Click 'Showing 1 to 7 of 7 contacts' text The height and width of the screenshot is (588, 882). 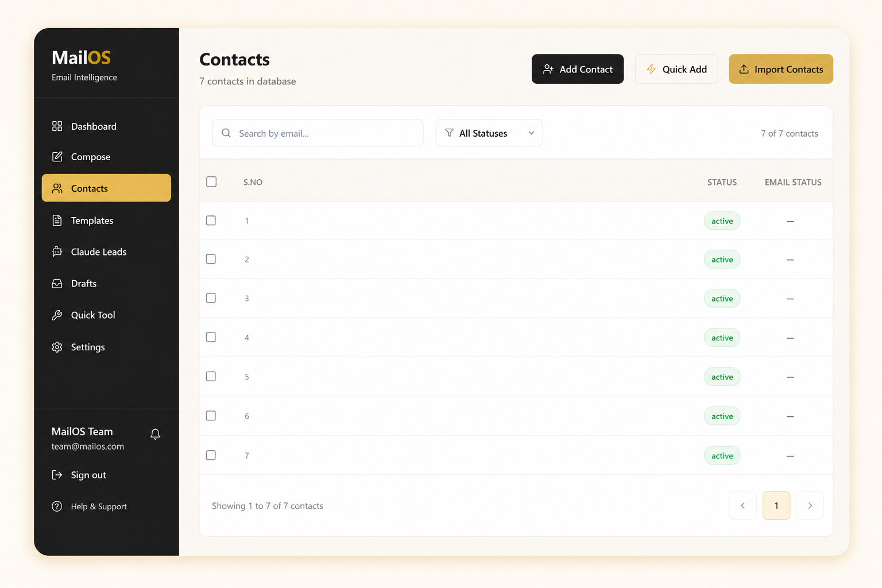[268, 506]
